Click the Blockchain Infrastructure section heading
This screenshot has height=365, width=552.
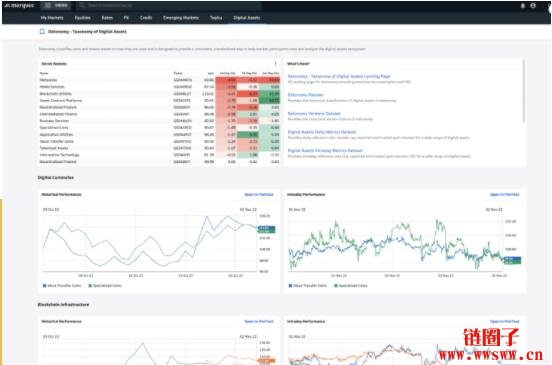(x=63, y=304)
